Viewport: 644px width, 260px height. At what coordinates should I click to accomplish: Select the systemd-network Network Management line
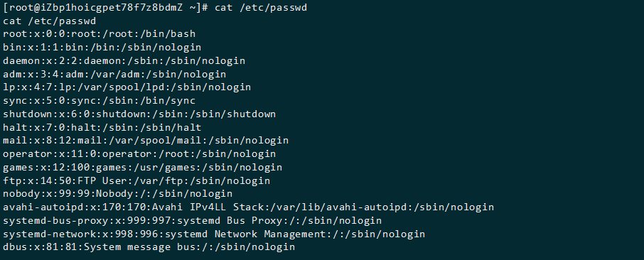click(x=214, y=234)
